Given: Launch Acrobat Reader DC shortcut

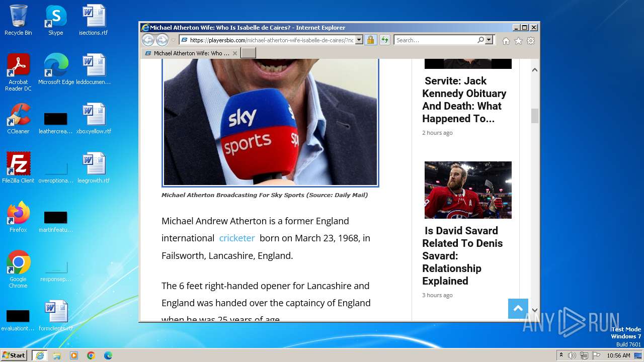Looking at the screenshot, I should tap(18, 72).
